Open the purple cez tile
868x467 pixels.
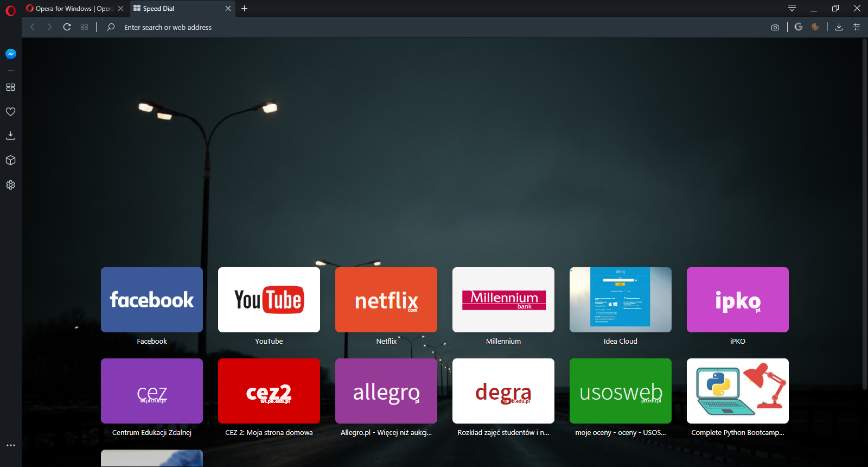coord(152,391)
